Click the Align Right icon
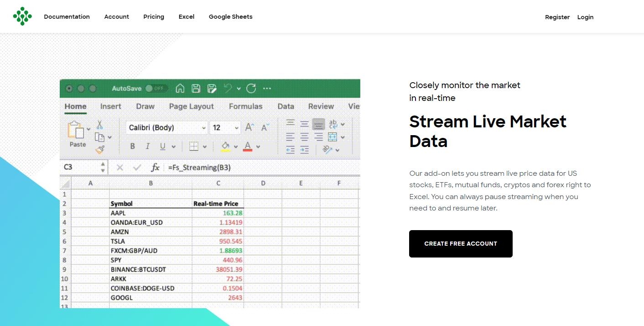The height and width of the screenshot is (326, 644). (319, 137)
